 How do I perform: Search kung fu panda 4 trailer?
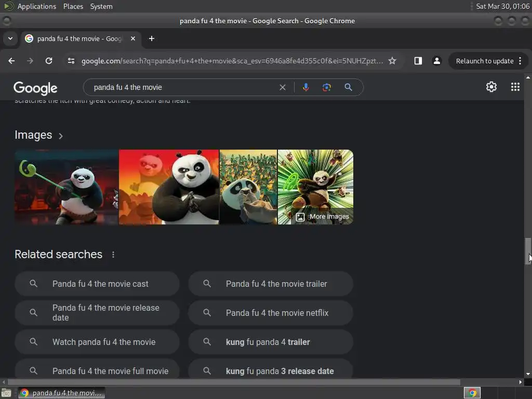pos(270,342)
